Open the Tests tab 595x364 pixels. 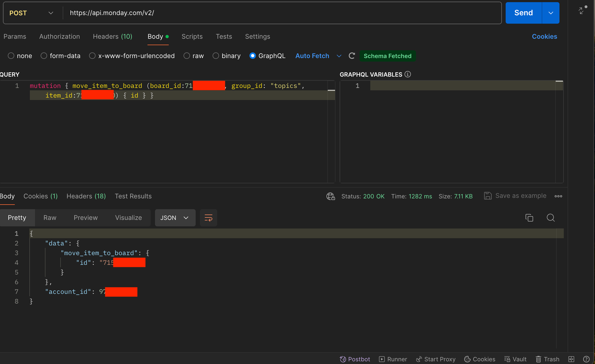[x=224, y=36]
